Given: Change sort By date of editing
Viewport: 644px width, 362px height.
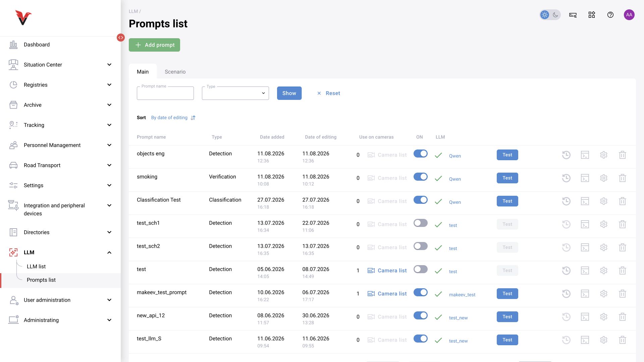Looking at the screenshot, I should pyautogui.click(x=169, y=118).
